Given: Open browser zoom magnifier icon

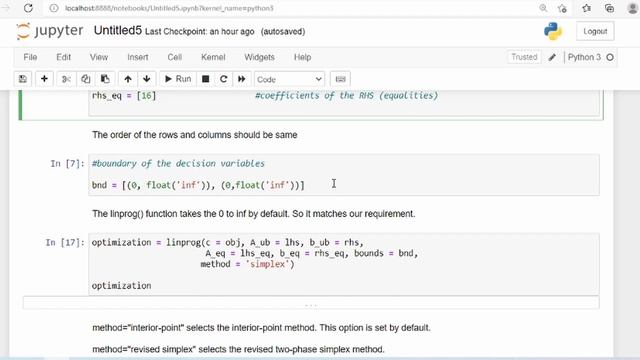Looking at the screenshot, I should 543,8.
